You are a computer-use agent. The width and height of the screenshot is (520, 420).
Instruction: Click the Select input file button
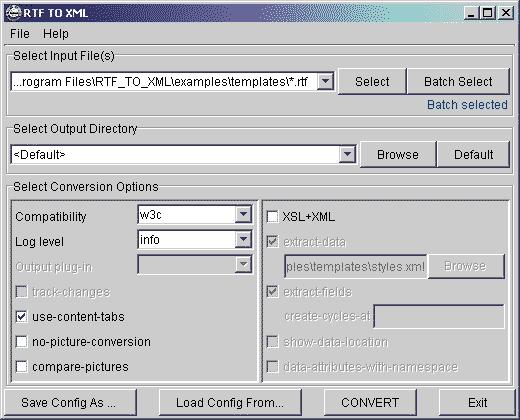(372, 82)
